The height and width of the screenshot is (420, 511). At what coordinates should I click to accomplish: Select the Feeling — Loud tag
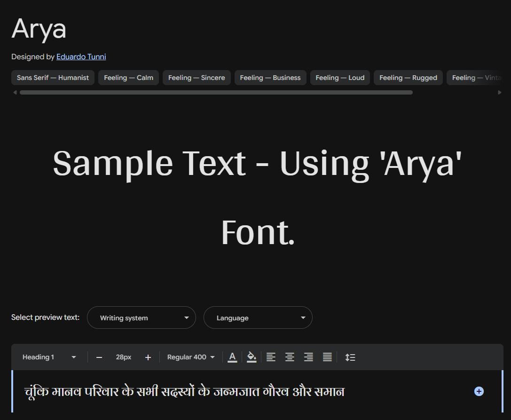click(340, 78)
